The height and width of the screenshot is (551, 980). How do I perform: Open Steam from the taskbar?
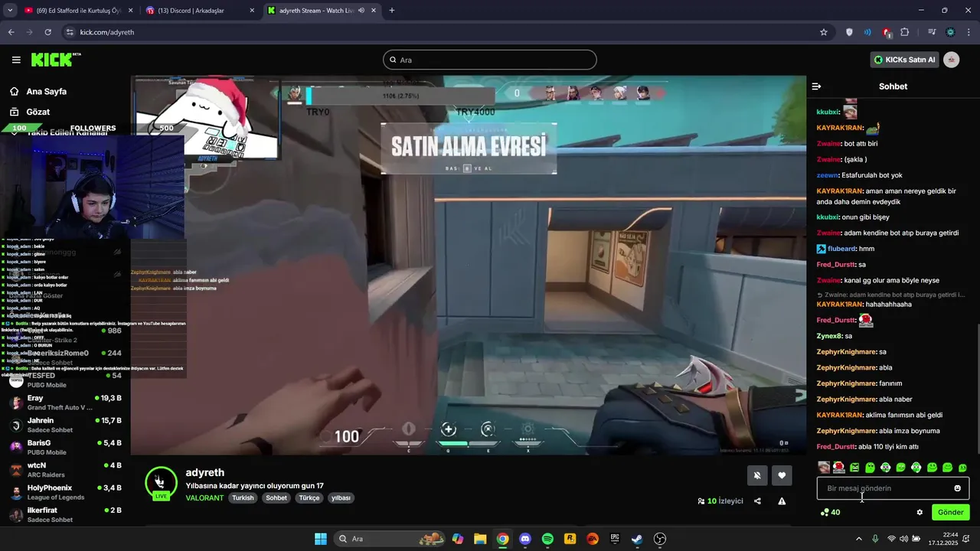pyautogui.click(x=637, y=539)
